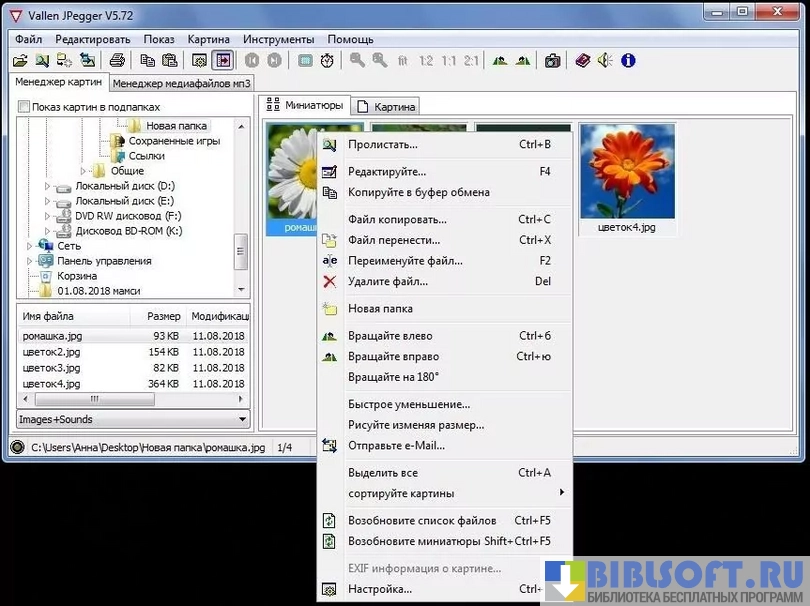Click the book help icon in toolbar
Image resolution: width=810 pixels, height=606 pixels.
pyautogui.click(x=582, y=61)
